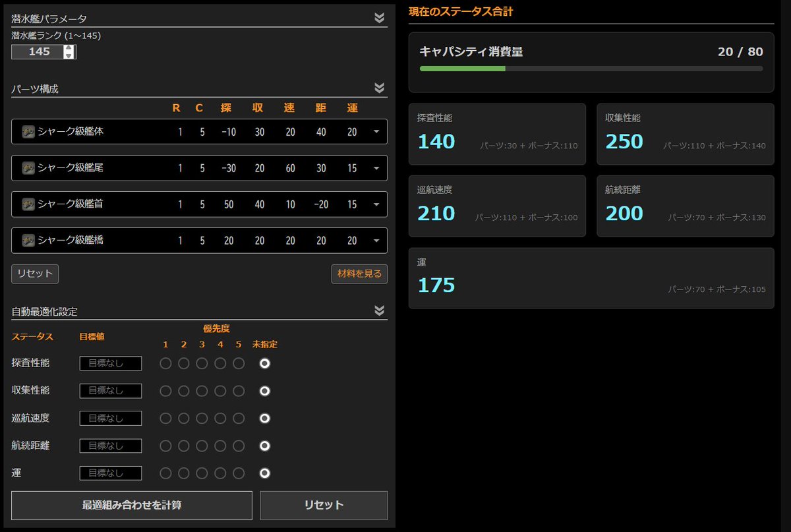Select 未指定 for 巡航速度
Screen dimensions: 791x532
[x=265, y=418]
